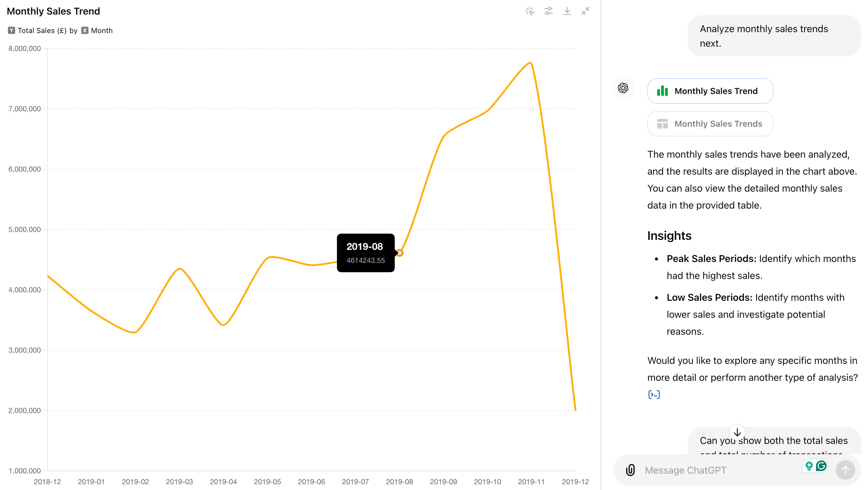Click the send message arrow button
This screenshot has height=490, width=868.
point(845,470)
